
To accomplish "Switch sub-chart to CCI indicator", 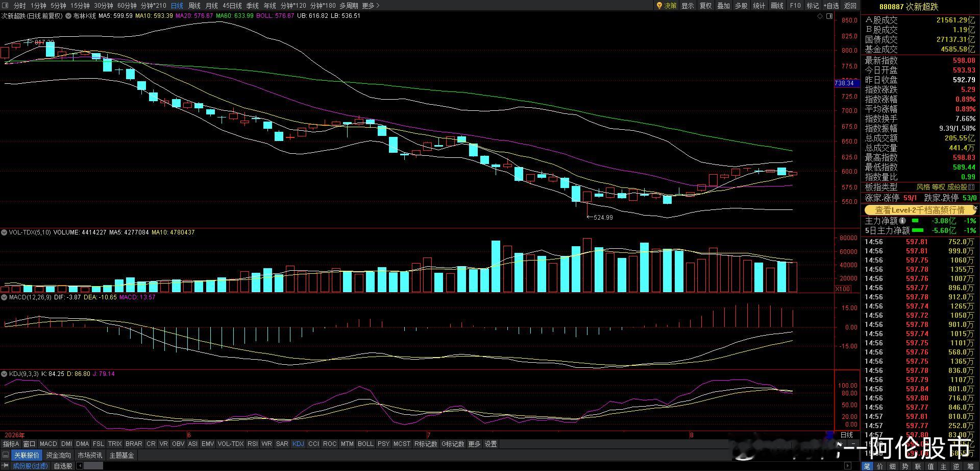I will click(313, 444).
